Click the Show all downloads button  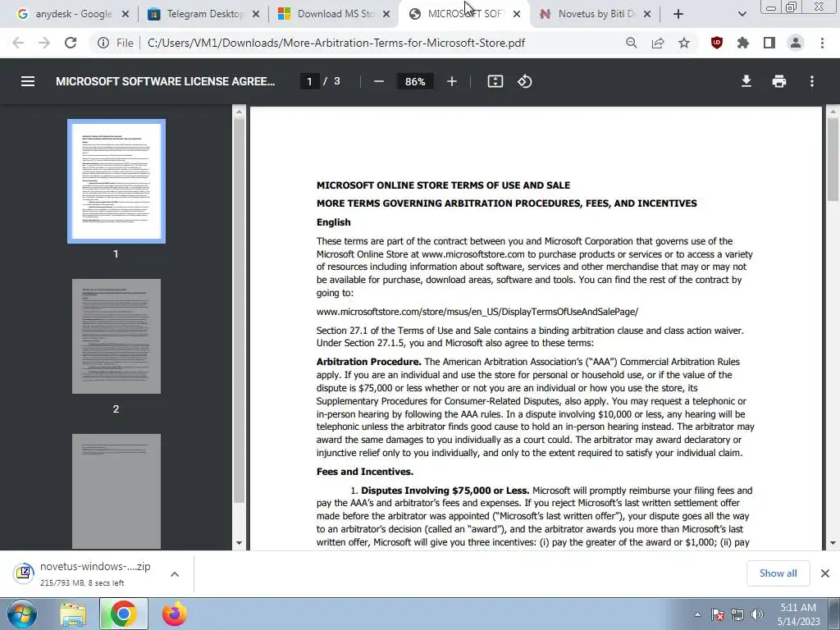click(x=778, y=573)
